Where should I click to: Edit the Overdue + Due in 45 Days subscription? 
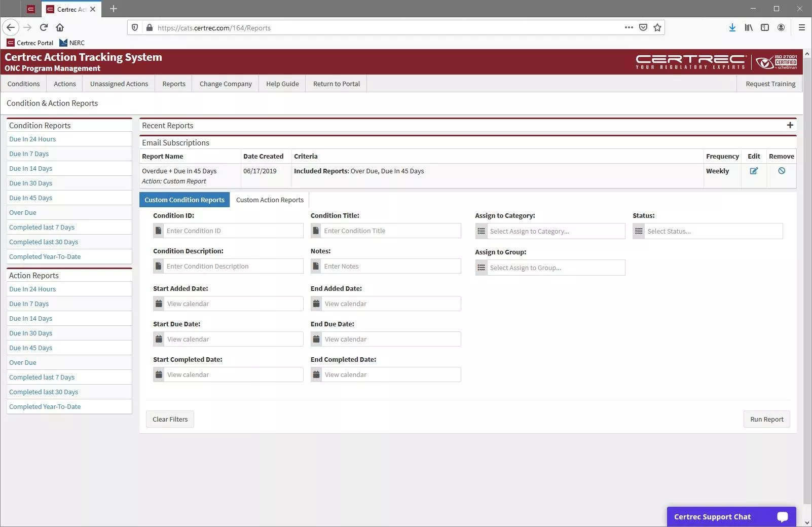[754, 171]
